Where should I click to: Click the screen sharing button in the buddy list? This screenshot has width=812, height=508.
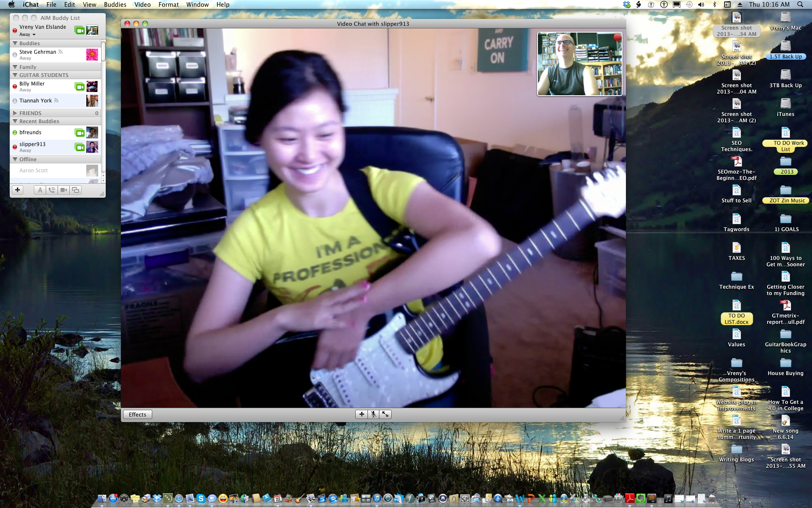[75, 190]
